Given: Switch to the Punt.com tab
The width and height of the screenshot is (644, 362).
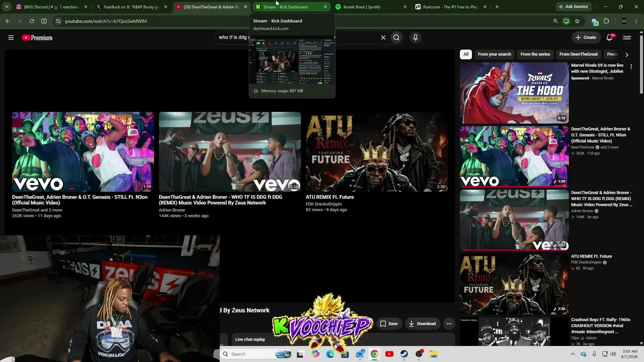Looking at the screenshot, I should click(x=450, y=7).
